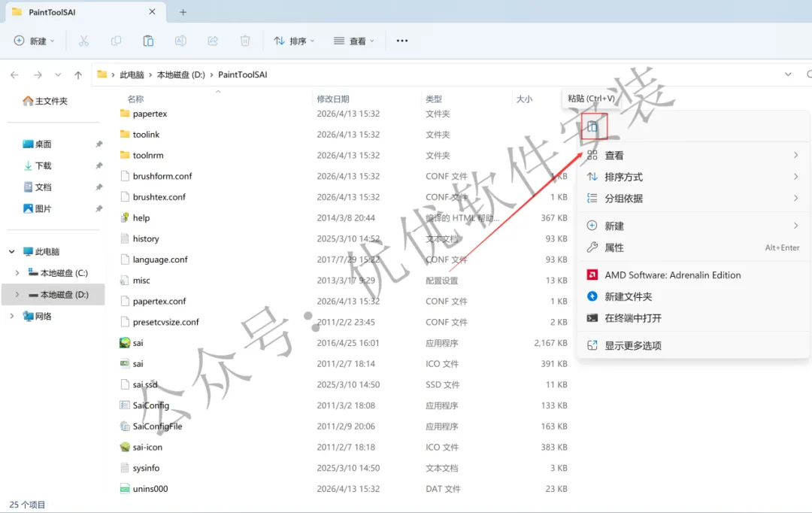Choose AMD Software: Adrenalin Edition entry

pos(693,275)
